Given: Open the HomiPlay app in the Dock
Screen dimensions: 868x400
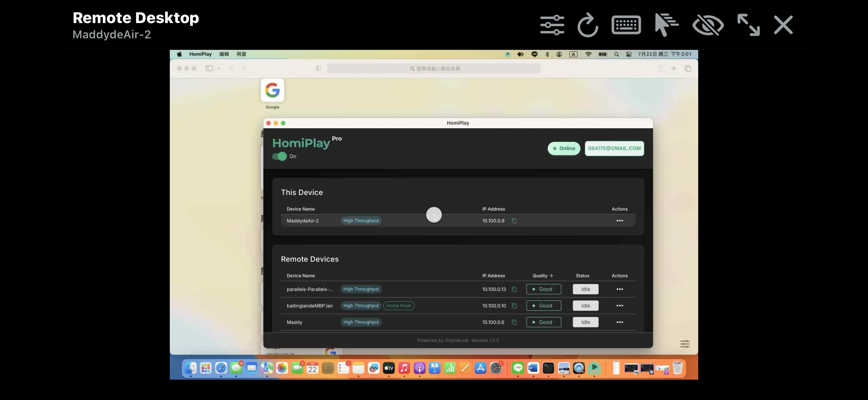Looking at the screenshot, I should [594, 368].
